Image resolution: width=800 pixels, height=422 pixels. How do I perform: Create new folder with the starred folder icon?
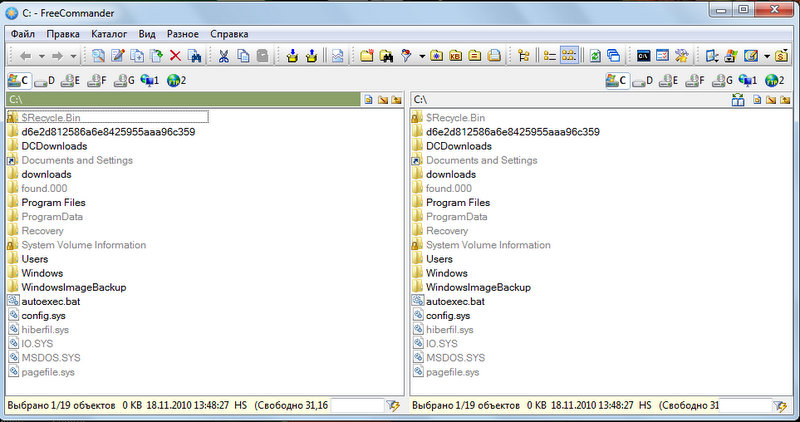pyautogui.click(x=367, y=56)
